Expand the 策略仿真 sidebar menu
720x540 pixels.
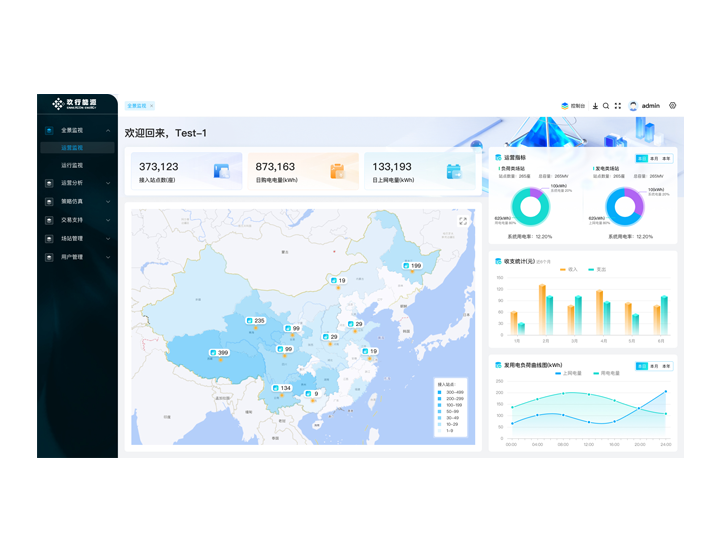(x=77, y=201)
